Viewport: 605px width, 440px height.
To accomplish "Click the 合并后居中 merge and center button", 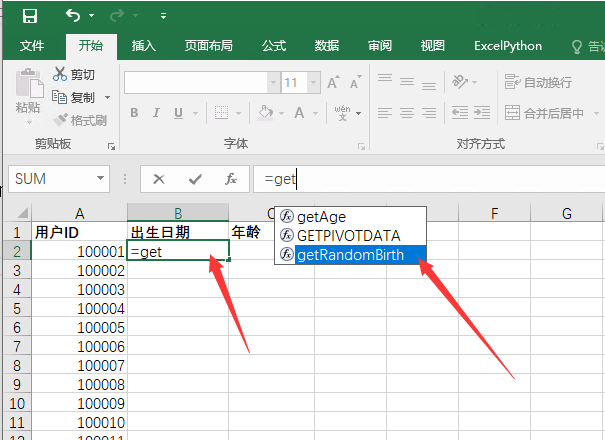I will 544,113.
